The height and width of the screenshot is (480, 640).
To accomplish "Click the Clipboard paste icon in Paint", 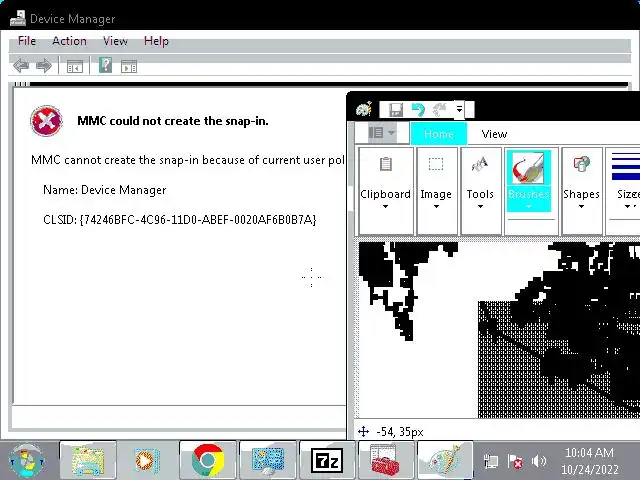I will point(386,164).
